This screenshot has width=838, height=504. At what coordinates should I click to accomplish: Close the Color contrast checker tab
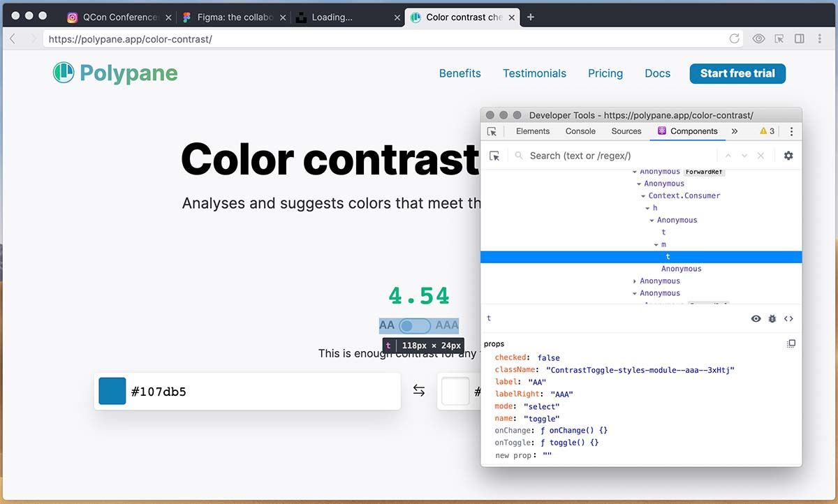[512, 17]
